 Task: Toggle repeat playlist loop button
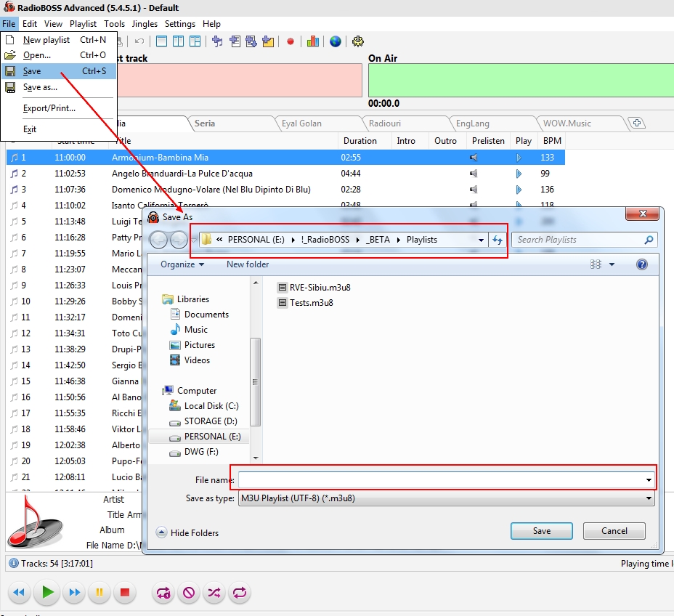click(240, 592)
